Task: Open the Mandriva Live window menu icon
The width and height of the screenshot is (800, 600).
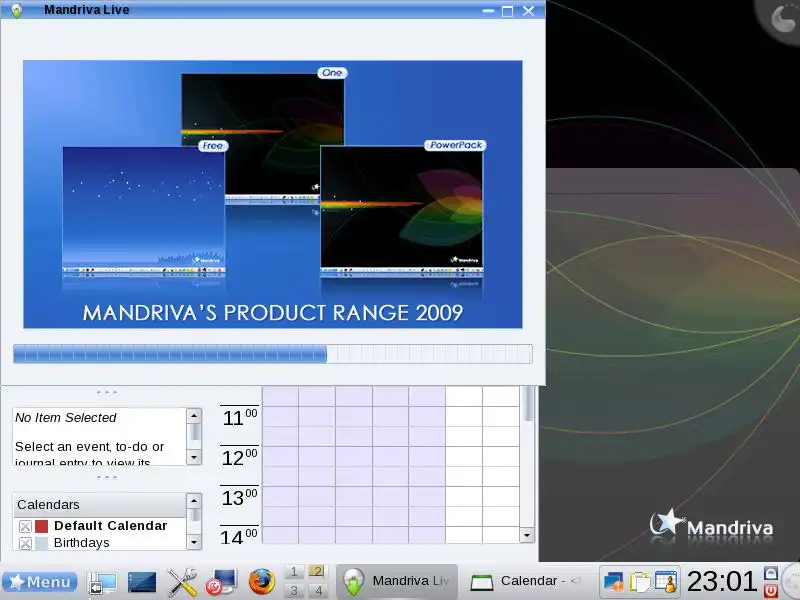Action: (x=17, y=10)
